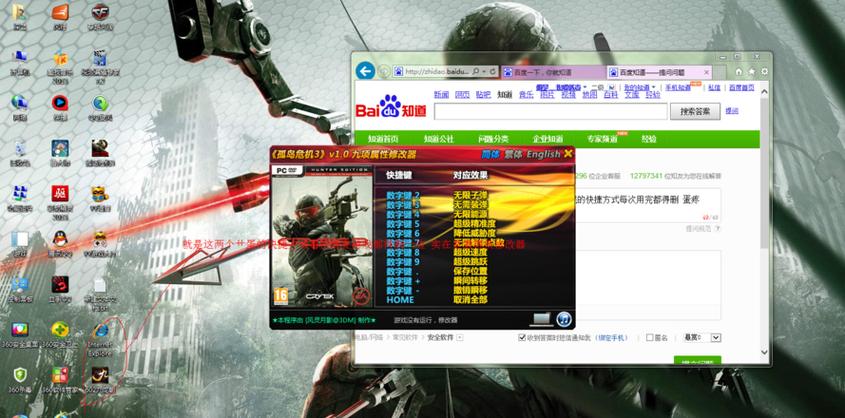The image size is (845, 418).
Task: Click the browser scrollbar up arrow
Action: point(764,92)
